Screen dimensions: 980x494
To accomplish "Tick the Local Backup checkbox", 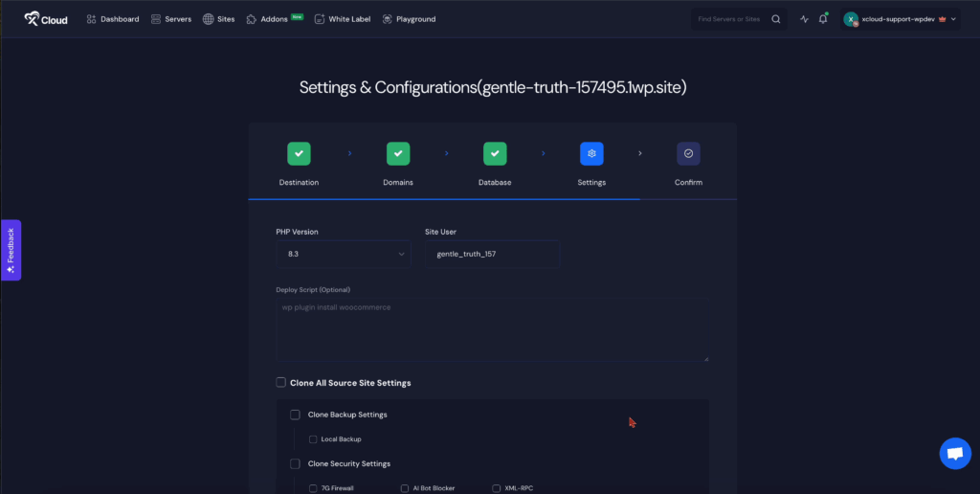I will click(x=313, y=439).
